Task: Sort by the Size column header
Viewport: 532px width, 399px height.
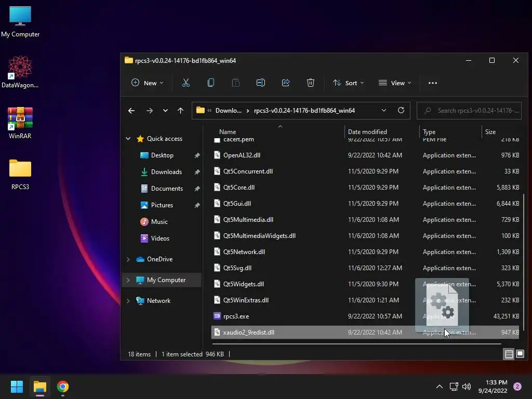Action: (490, 131)
